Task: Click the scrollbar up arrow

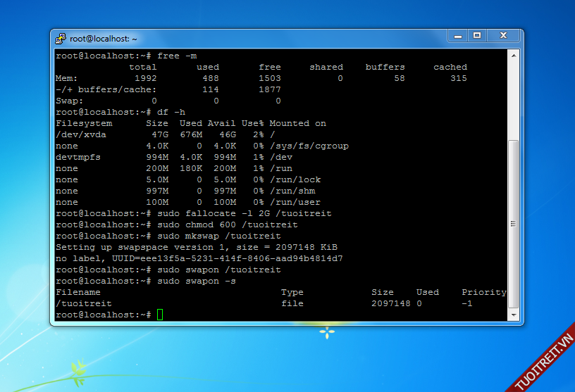Action: point(514,56)
